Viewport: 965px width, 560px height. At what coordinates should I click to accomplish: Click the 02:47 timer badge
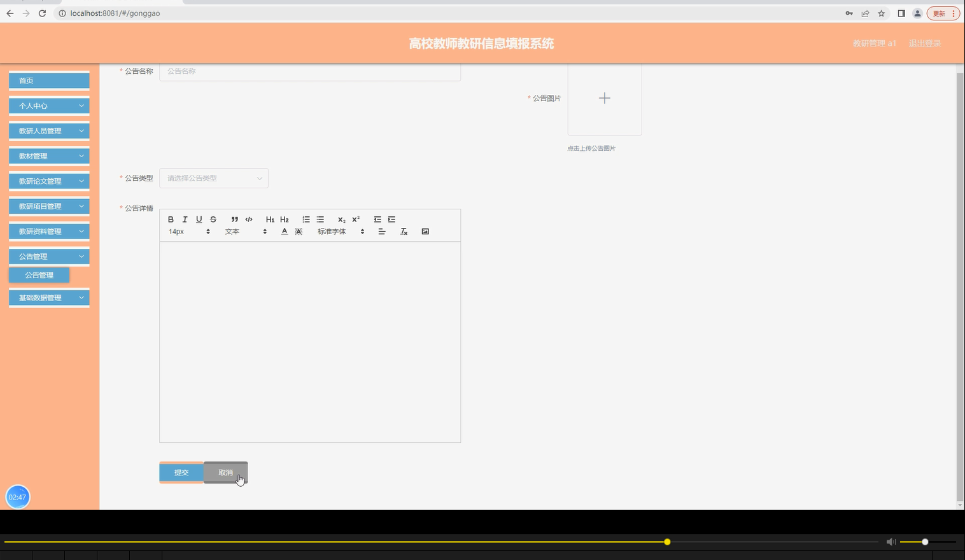coord(18,497)
